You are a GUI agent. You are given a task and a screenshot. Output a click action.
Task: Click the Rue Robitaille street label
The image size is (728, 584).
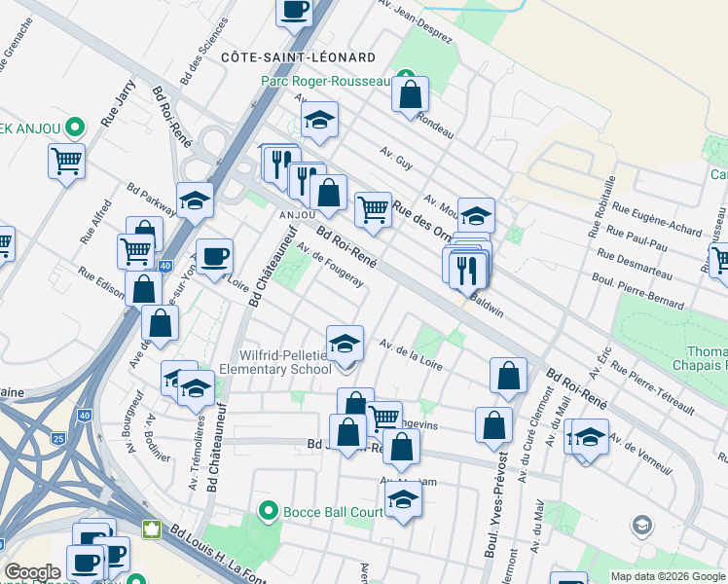pos(602,206)
